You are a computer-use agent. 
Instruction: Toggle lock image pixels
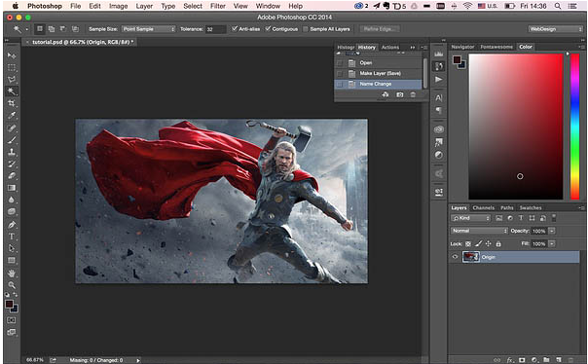[478, 244]
